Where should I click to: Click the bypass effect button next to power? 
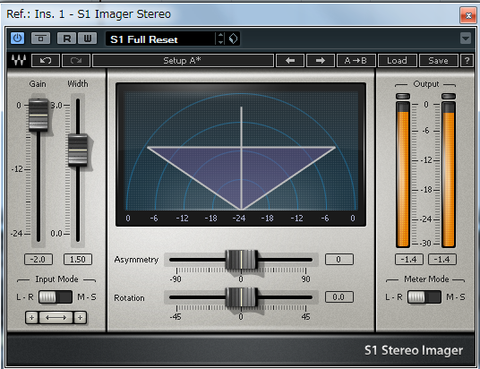40,39
